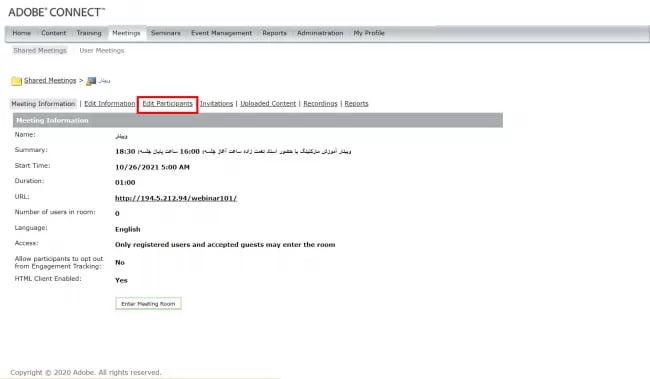Click the Summary label
The image size is (650, 379).
point(31,150)
